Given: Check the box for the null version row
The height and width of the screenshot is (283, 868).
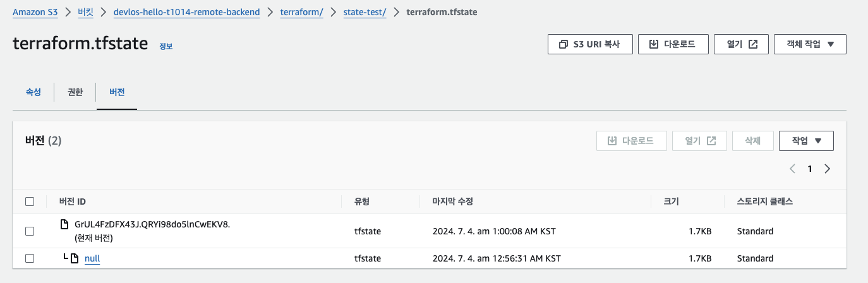Looking at the screenshot, I should click(30, 258).
